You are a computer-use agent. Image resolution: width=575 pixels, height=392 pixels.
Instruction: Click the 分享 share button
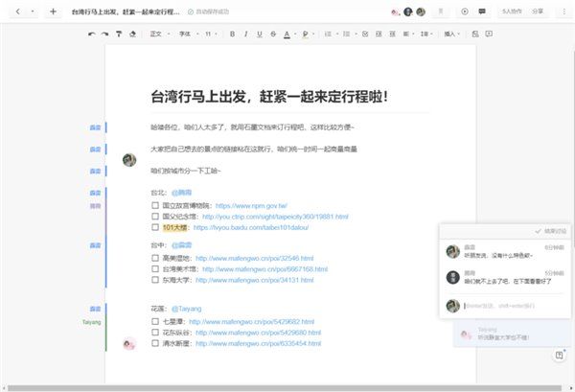(x=538, y=12)
